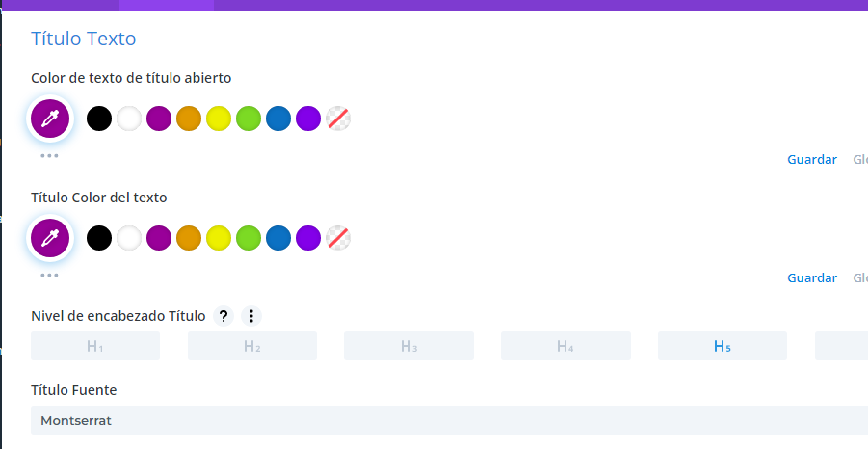
Task: Choose H4 heading level
Action: 566,346
